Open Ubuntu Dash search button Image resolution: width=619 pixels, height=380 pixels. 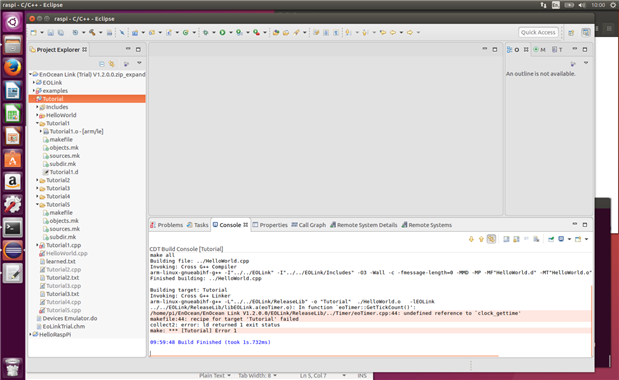click(13, 21)
